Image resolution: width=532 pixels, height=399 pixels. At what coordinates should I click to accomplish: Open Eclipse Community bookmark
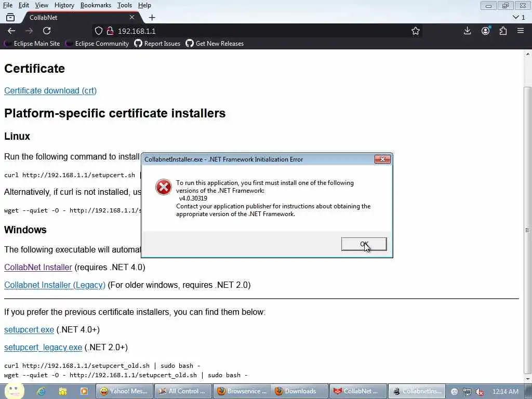click(x=97, y=44)
